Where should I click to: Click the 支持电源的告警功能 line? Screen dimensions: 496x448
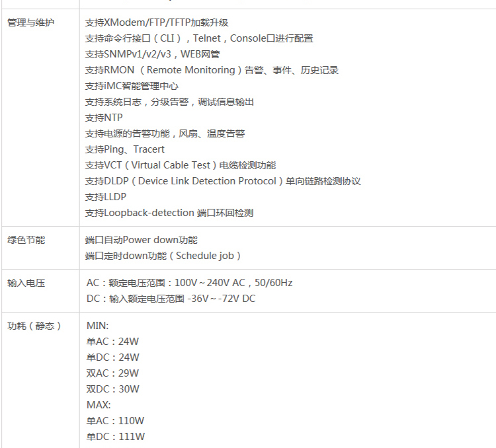click(165, 133)
